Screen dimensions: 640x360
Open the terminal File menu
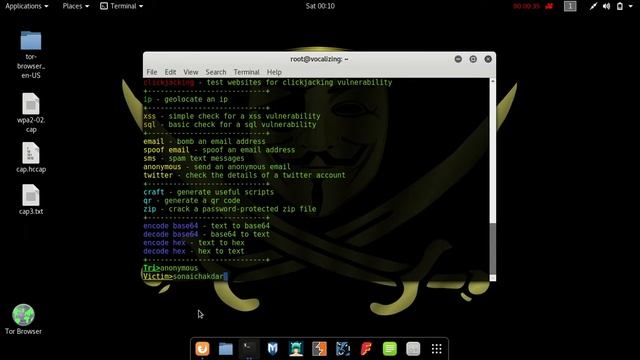click(152, 72)
